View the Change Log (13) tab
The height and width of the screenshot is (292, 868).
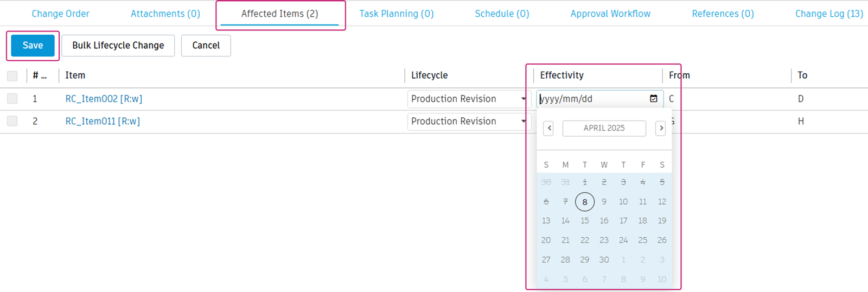828,14
